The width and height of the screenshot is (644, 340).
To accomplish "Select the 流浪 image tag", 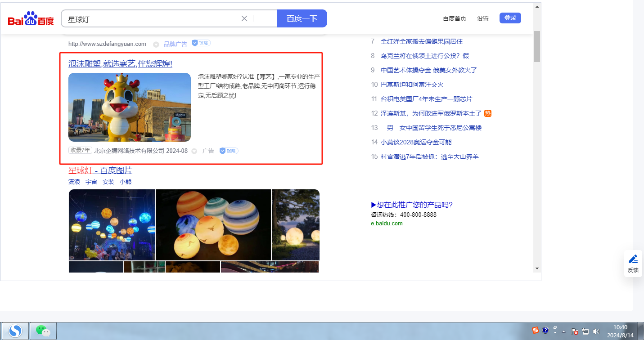I will (x=74, y=182).
